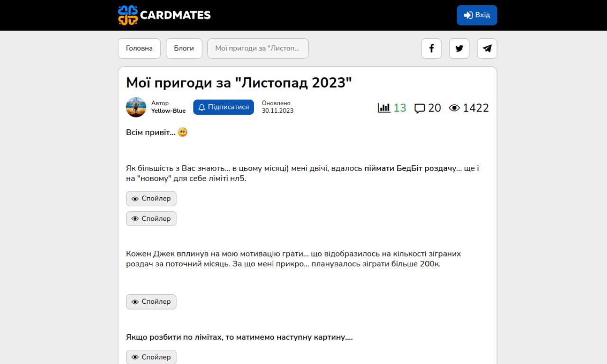Log in with the Вхід button
The image size is (607, 364).
tap(477, 15)
